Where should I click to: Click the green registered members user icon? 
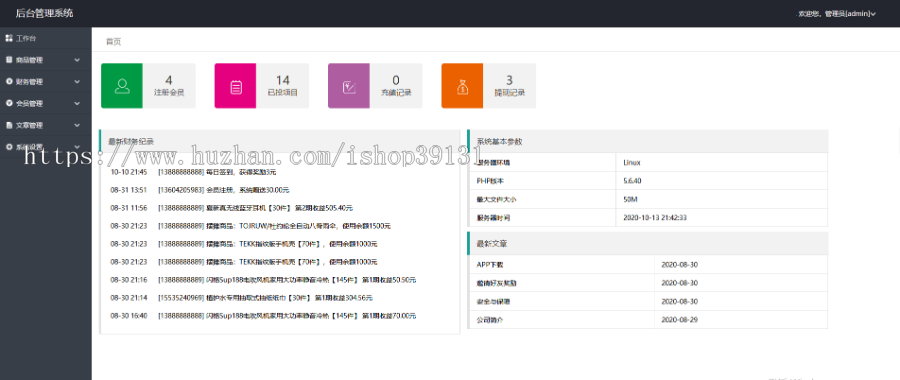[122, 86]
